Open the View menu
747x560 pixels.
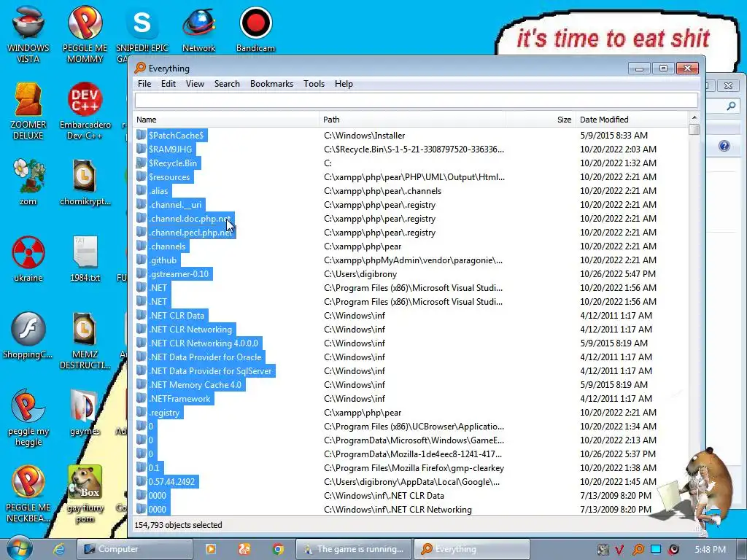[195, 84]
